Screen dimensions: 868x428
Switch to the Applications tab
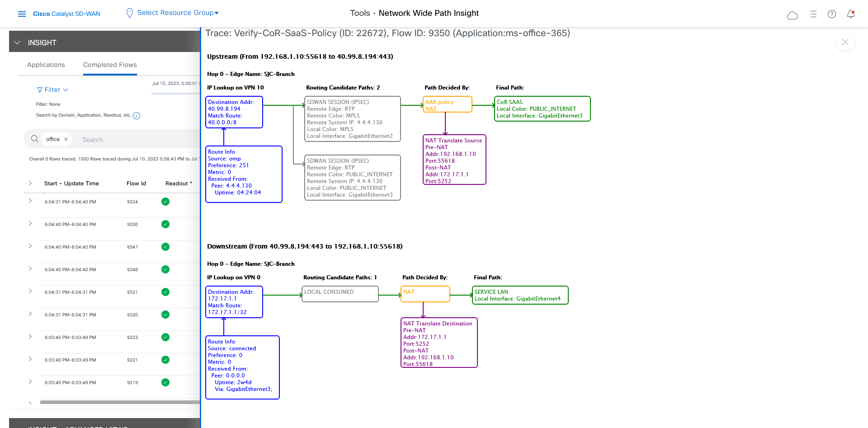[46, 65]
